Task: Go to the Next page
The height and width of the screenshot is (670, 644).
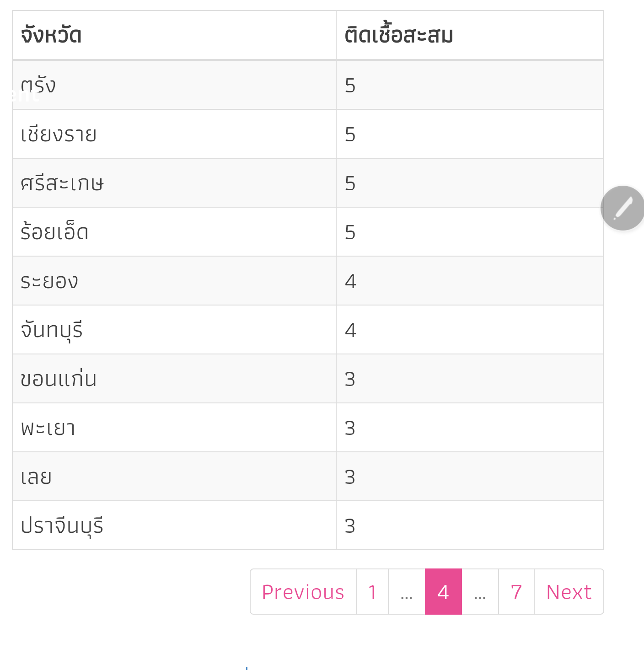Action: 569,592
